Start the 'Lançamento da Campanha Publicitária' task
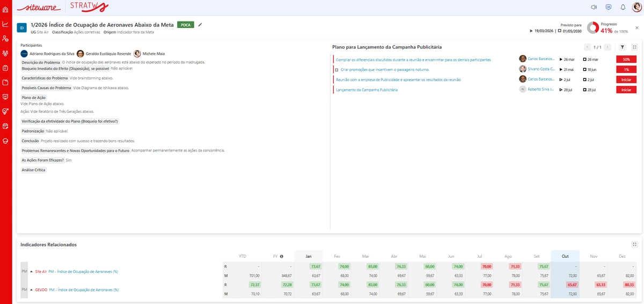644x304 pixels. (626, 90)
